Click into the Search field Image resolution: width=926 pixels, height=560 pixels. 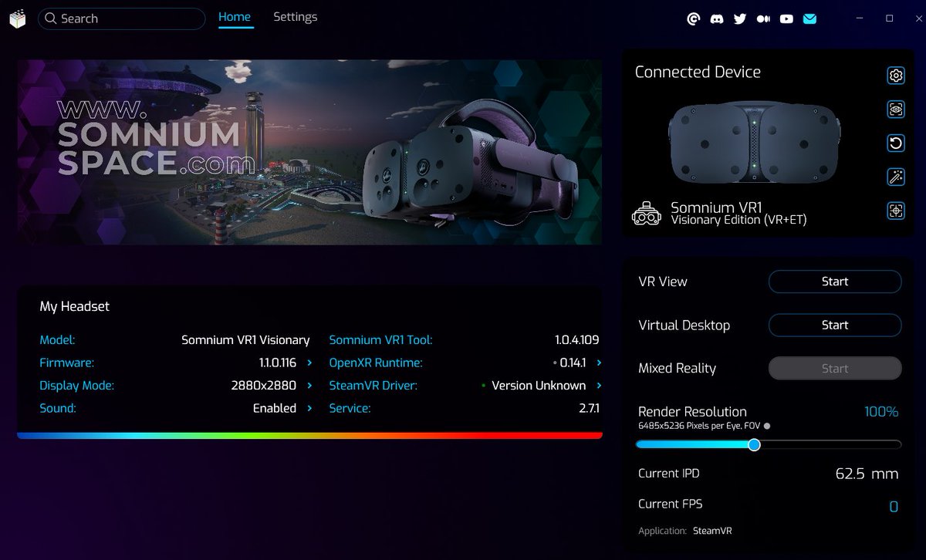pyautogui.click(x=122, y=19)
